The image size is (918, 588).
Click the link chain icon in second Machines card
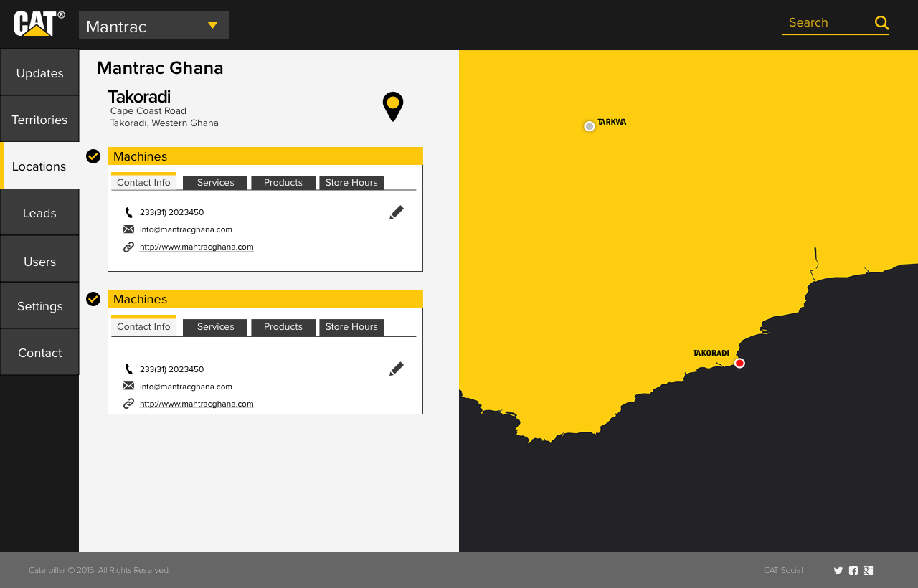pyautogui.click(x=128, y=403)
